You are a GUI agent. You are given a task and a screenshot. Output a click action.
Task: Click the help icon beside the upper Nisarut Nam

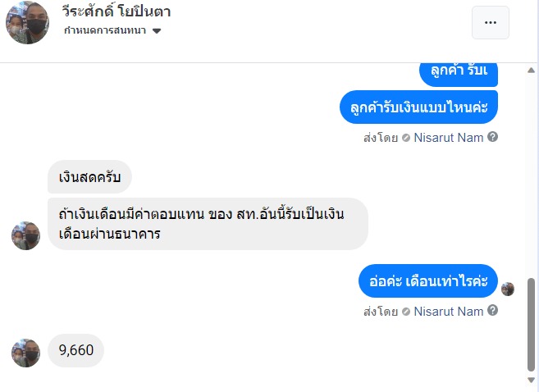492,137
